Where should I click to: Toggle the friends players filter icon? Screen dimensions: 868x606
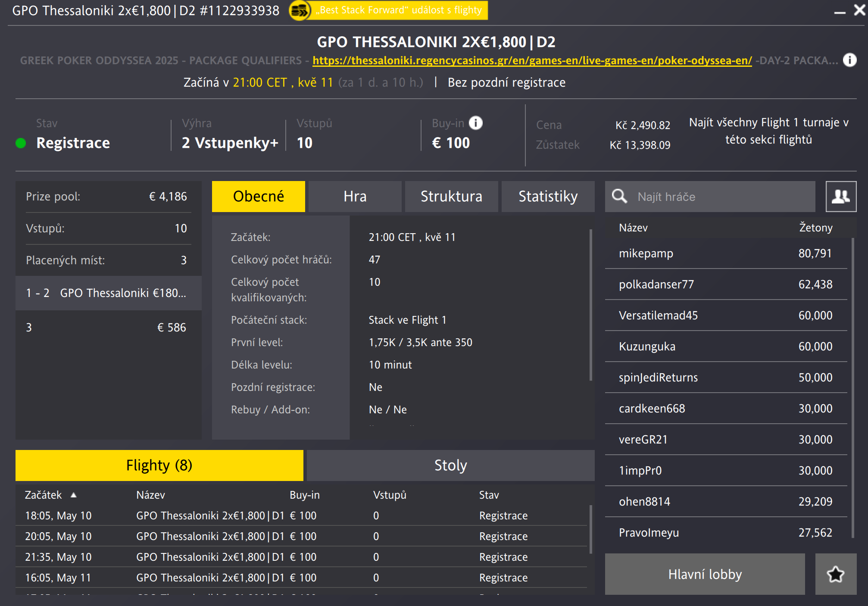(840, 197)
